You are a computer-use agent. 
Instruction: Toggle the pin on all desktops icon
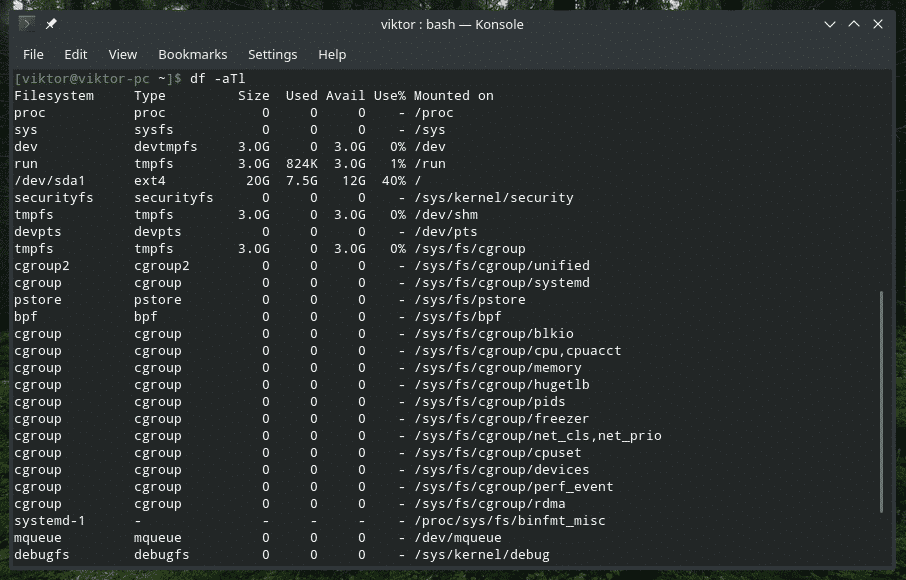point(52,24)
